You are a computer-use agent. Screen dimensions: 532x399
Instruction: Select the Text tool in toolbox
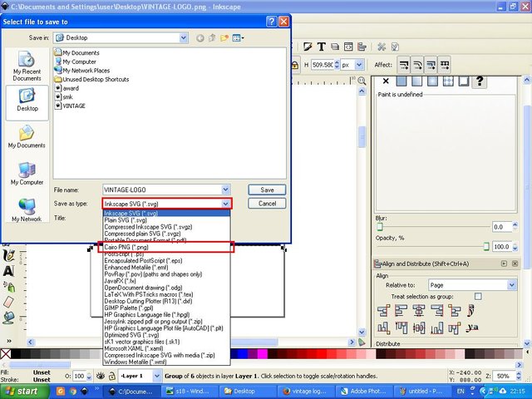click(9, 272)
